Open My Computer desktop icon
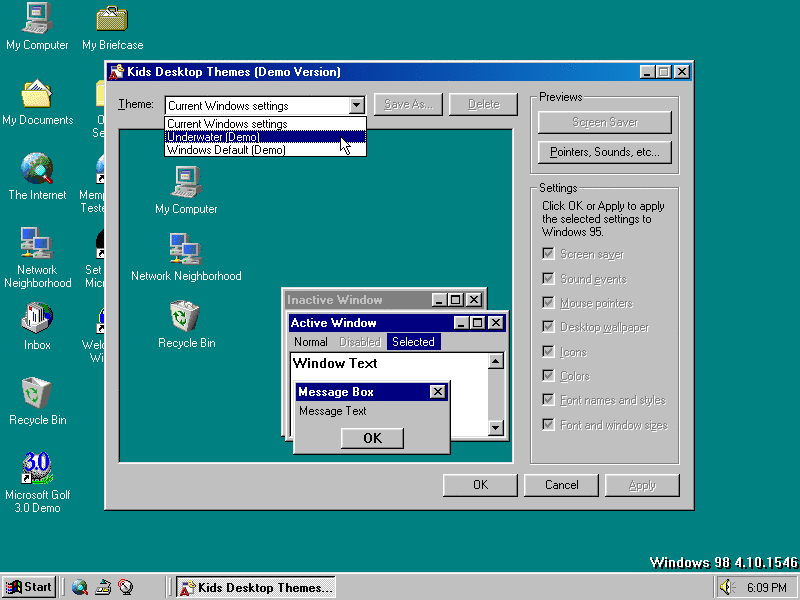Viewport: 800px width, 600px height. click(37, 18)
